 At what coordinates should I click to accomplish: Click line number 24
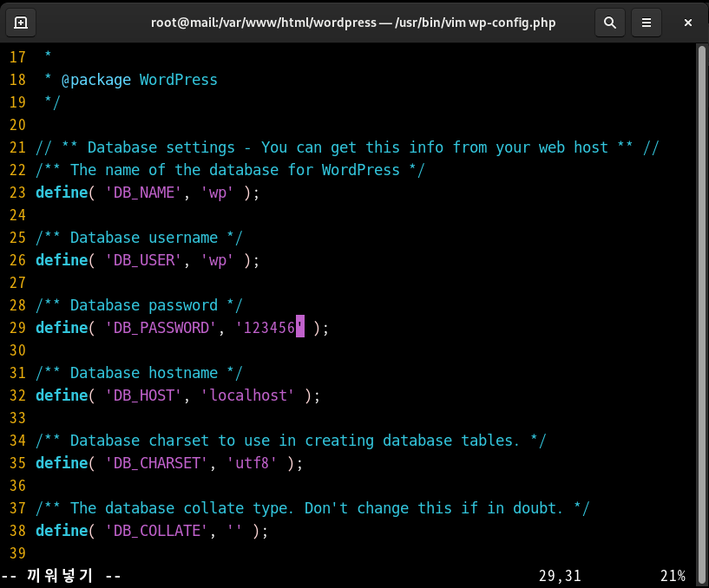click(x=17, y=216)
